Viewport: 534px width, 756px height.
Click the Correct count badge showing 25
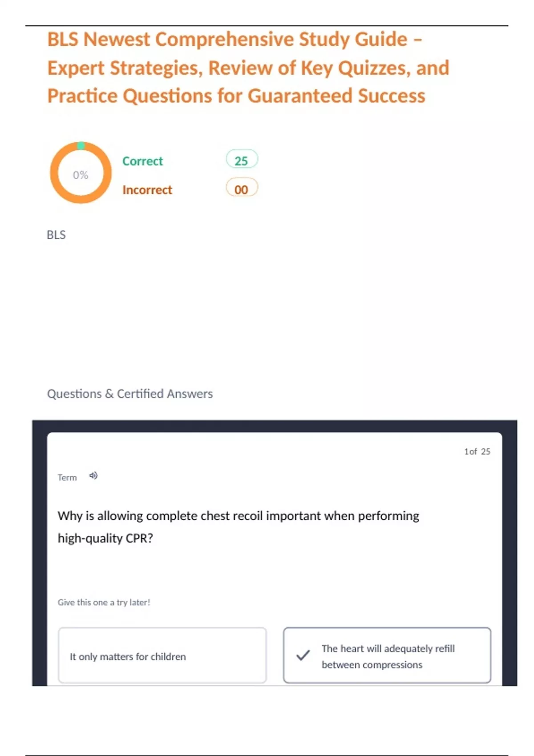point(242,160)
